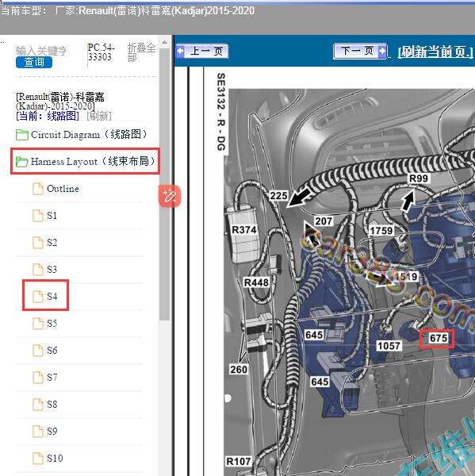This screenshot has width=475, height=476.
Task: Click the 输入关键字 keyword input field
Action: pos(41,51)
